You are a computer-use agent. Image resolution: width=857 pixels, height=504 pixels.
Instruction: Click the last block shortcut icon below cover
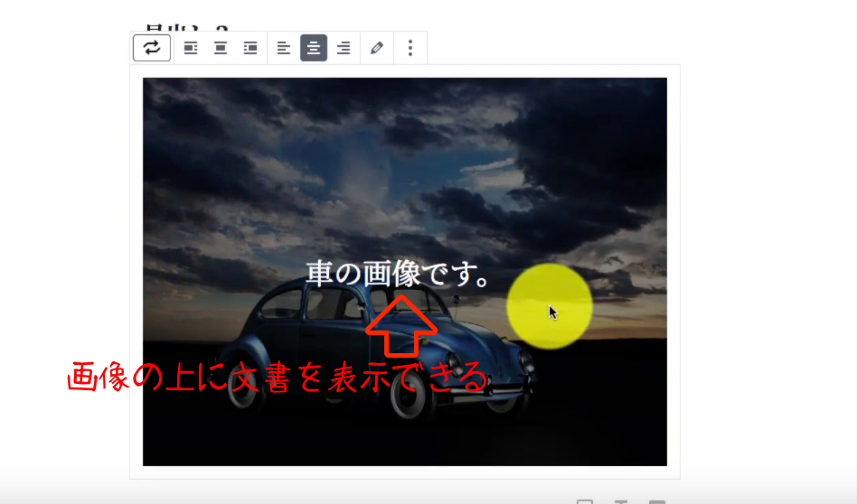(x=657, y=500)
